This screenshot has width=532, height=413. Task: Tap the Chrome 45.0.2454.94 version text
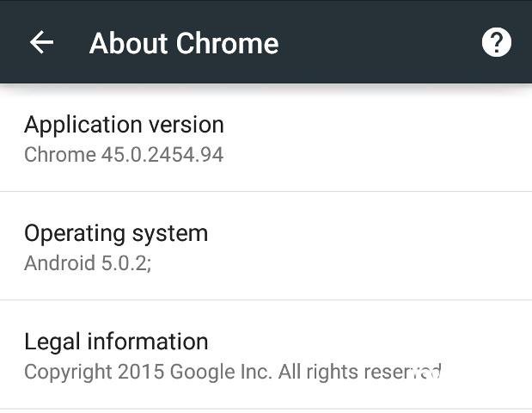click(x=124, y=155)
